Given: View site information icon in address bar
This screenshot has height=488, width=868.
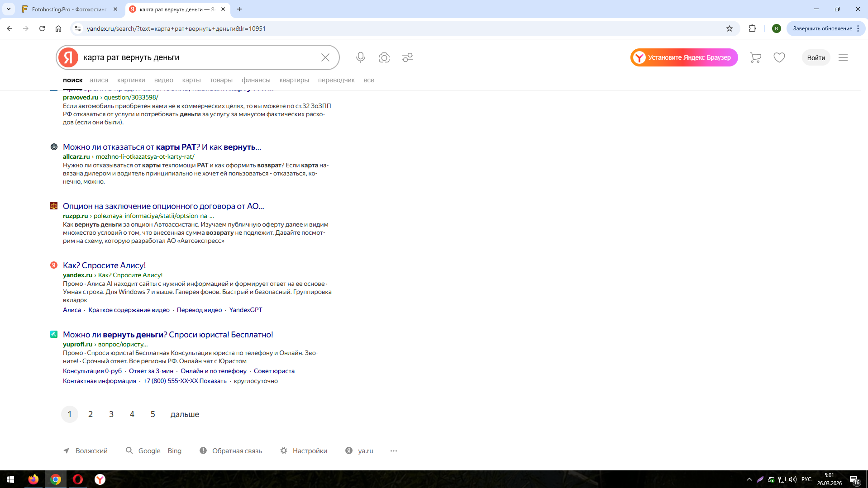Looking at the screenshot, I should (78, 28).
